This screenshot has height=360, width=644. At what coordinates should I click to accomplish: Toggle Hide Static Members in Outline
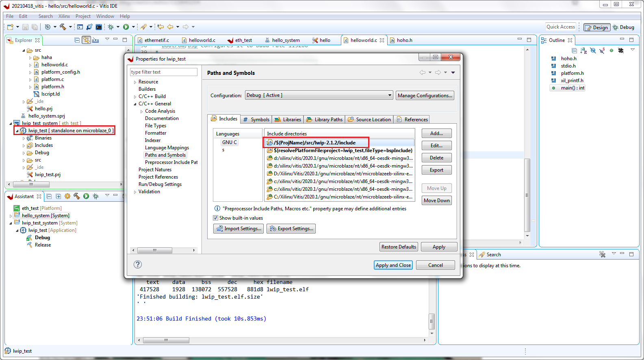[602, 50]
